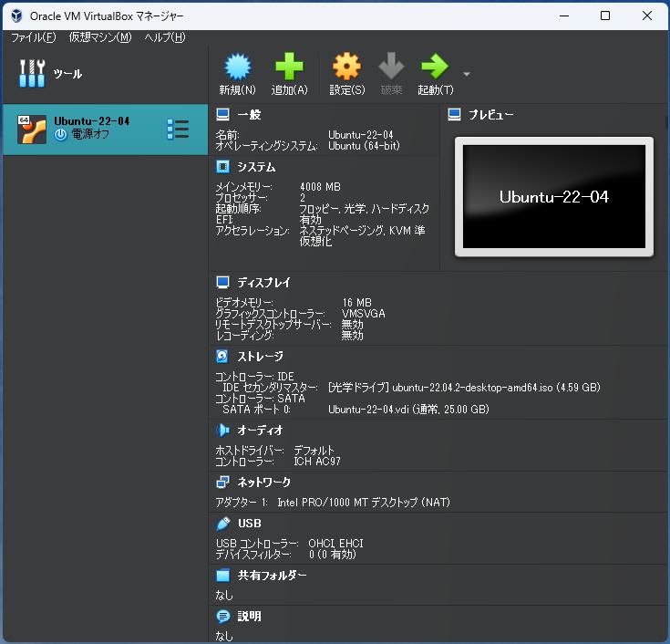The height and width of the screenshot is (644, 670).
Task: Click the Description (説明) speech bubble icon
Action: [x=222, y=617]
